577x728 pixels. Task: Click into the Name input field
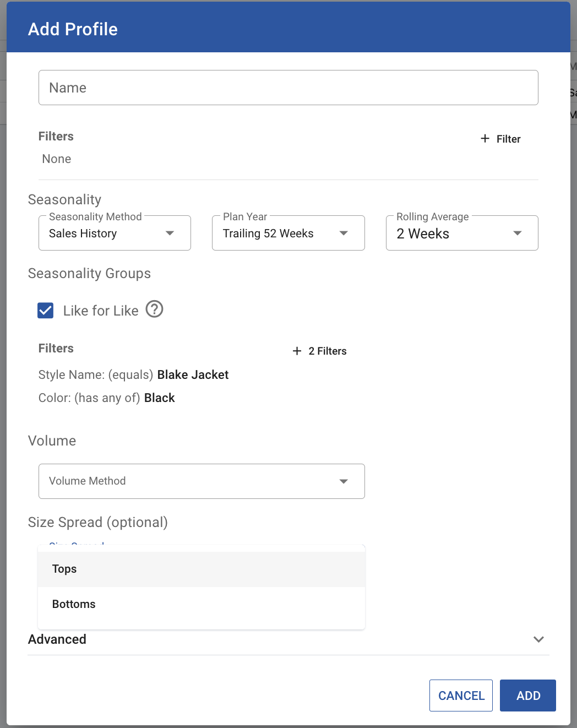(288, 88)
